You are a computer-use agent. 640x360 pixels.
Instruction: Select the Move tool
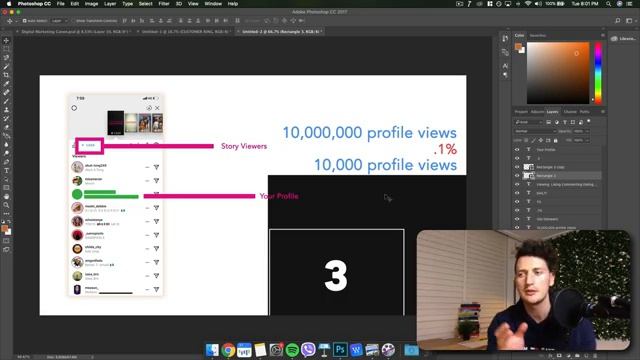(x=6, y=40)
